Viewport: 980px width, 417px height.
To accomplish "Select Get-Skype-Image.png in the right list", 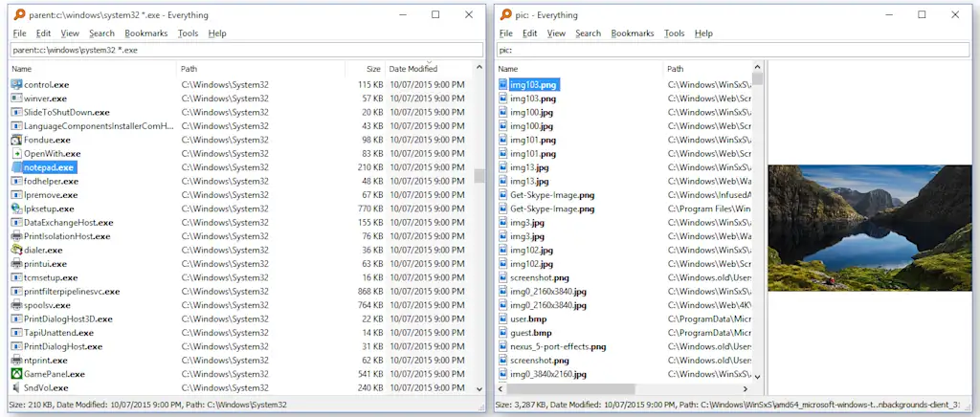I will pyautogui.click(x=552, y=195).
